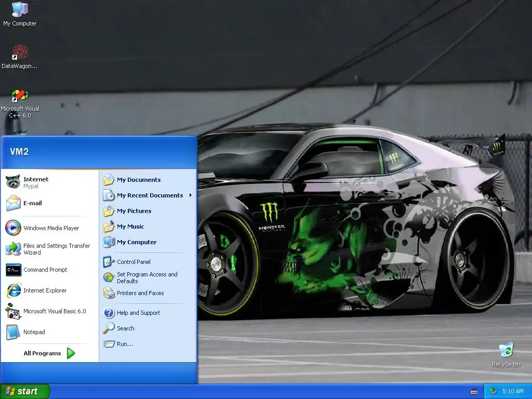532x399 pixels.
Task: Click the E-mail envelope icon
Action: click(13, 203)
